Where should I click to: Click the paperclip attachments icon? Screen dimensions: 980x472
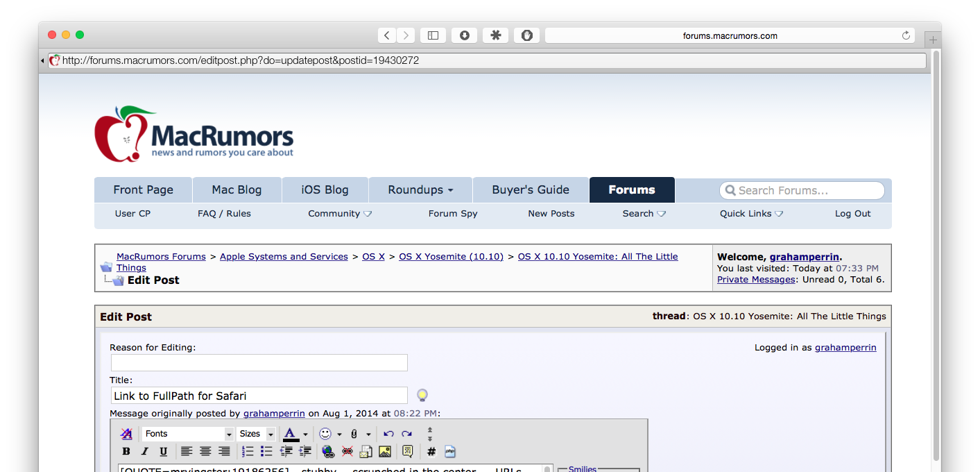354,434
